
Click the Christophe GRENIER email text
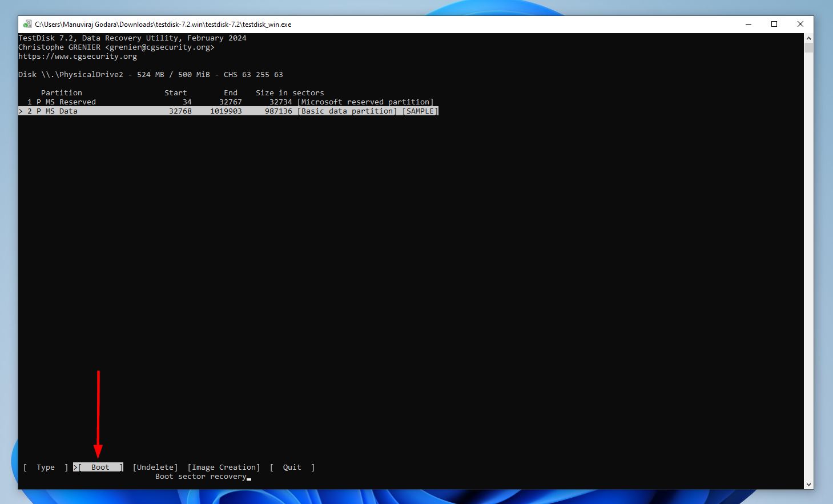[116, 47]
